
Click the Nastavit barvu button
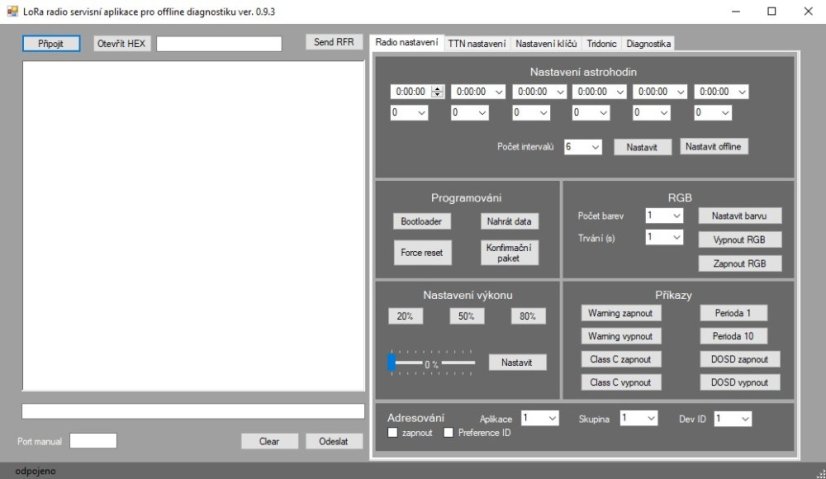pos(740,216)
